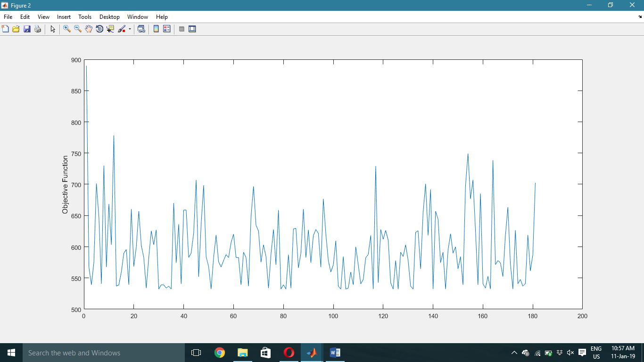
Task: Click the y-axis tick label 900
Action: [x=76, y=60]
